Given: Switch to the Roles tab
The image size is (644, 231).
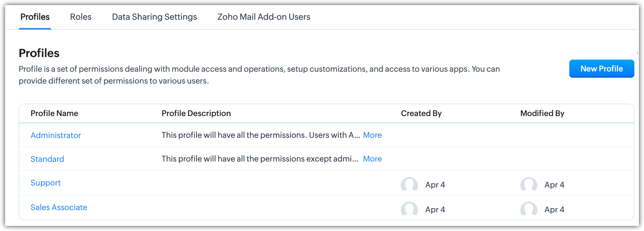Looking at the screenshot, I should (x=81, y=17).
